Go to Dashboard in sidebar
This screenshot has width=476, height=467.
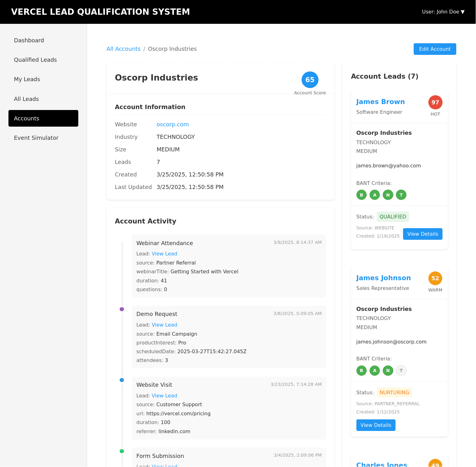pyautogui.click(x=43, y=40)
